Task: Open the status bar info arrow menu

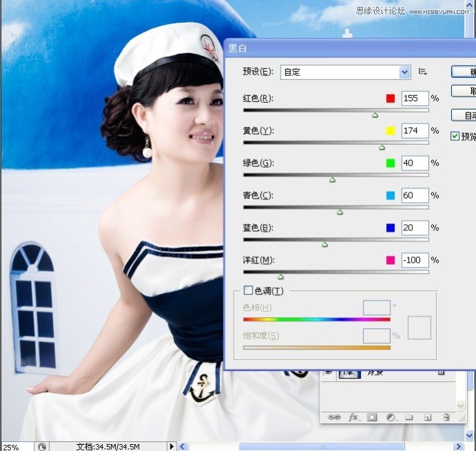Action: [172, 446]
